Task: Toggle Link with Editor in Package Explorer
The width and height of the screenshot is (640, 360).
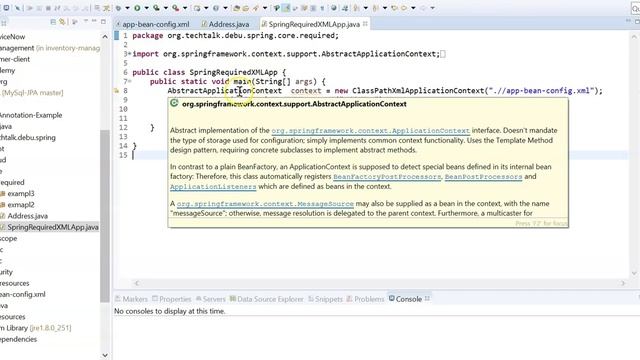Action: [x=62, y=22]
